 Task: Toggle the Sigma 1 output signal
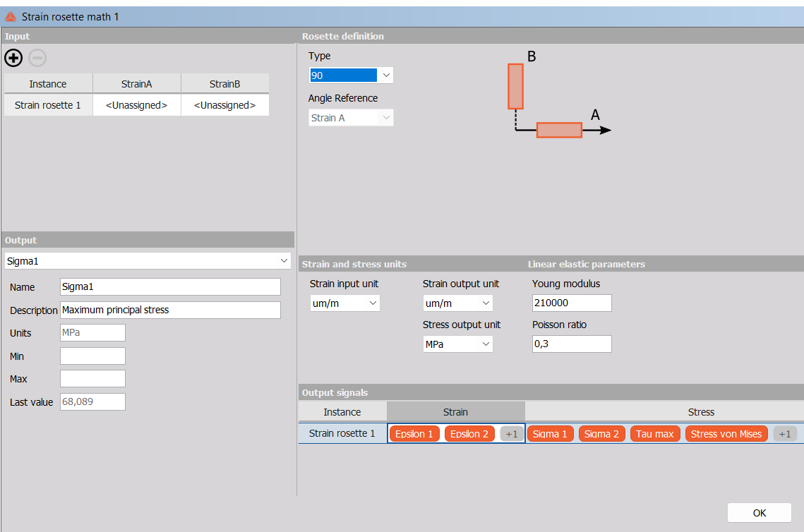(550, 434)
